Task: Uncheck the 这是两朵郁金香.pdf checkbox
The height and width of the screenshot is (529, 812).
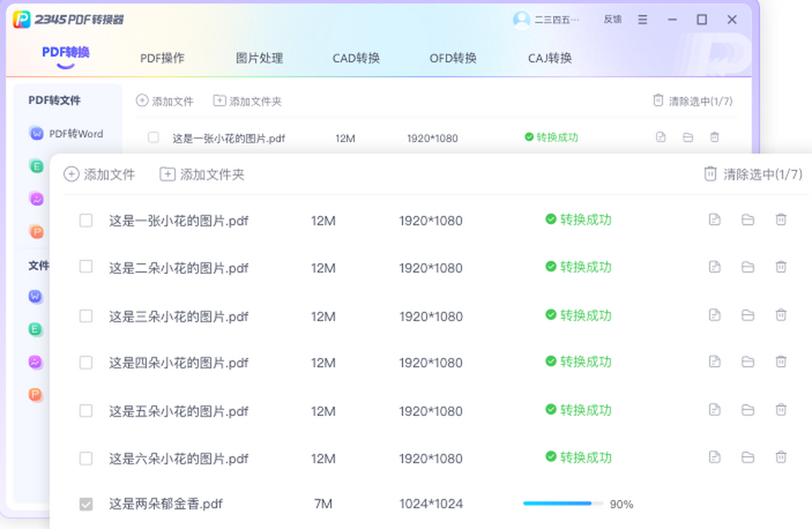Action: (86, 504)
